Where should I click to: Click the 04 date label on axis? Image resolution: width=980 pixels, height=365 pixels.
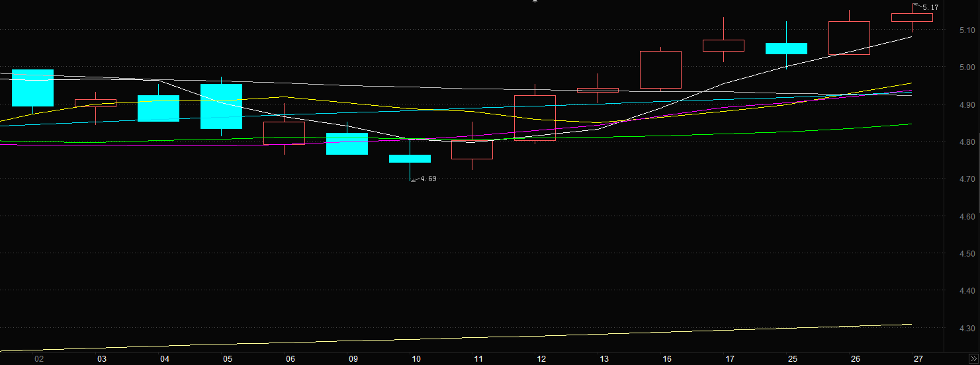click(x=165, y=359)
